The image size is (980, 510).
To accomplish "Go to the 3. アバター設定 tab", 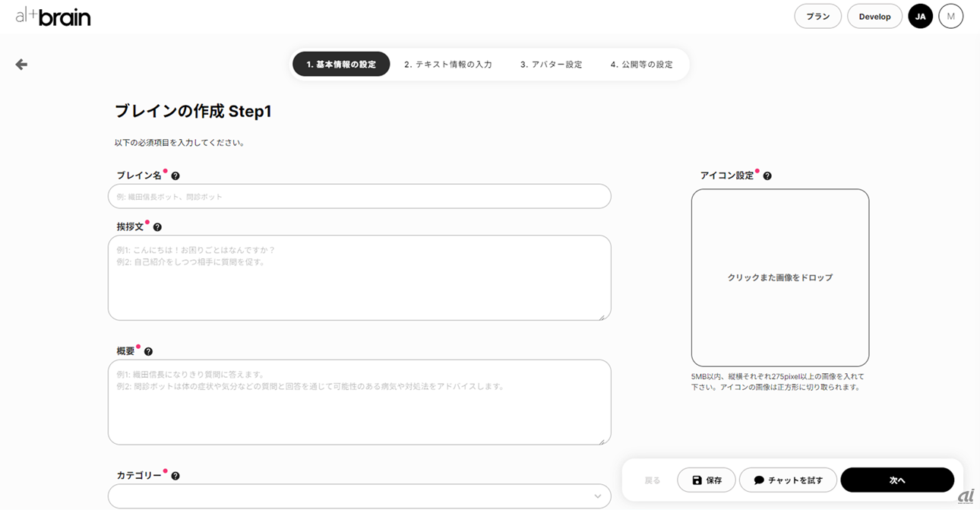I will (552, 65).
